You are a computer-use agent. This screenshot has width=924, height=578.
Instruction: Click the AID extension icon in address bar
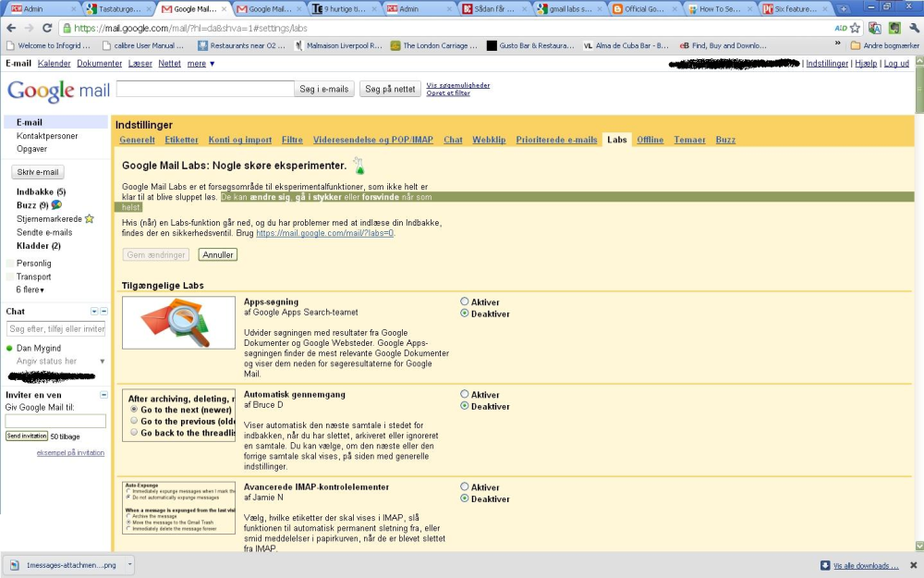click(x=841, y=28)
